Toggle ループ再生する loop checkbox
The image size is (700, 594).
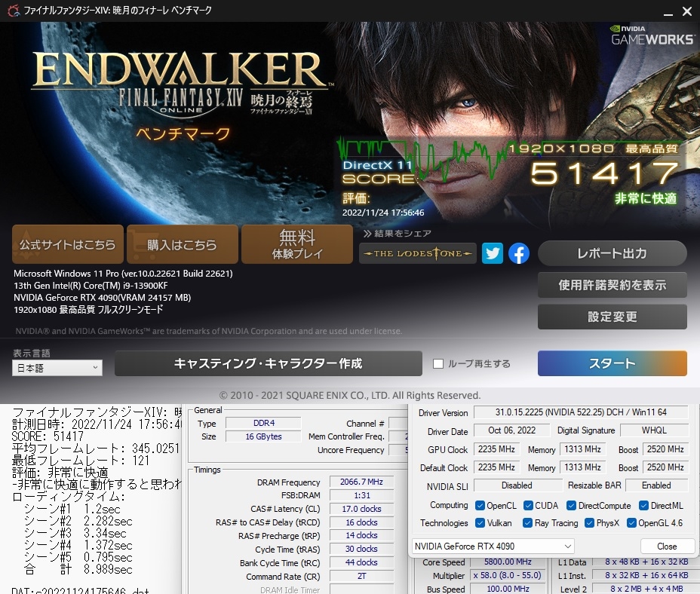pos(438,364)
